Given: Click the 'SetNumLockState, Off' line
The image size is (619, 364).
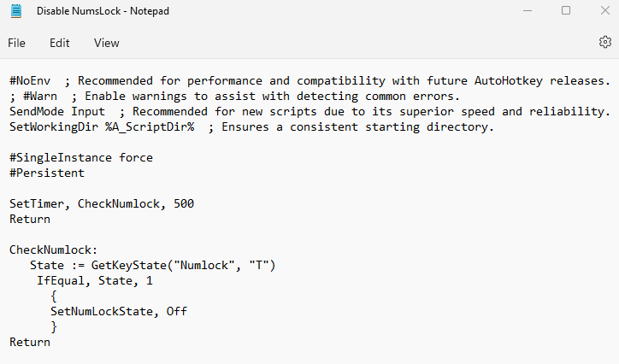Looking at the screenshot, I should pyautogui.click(x=118, y=311).
